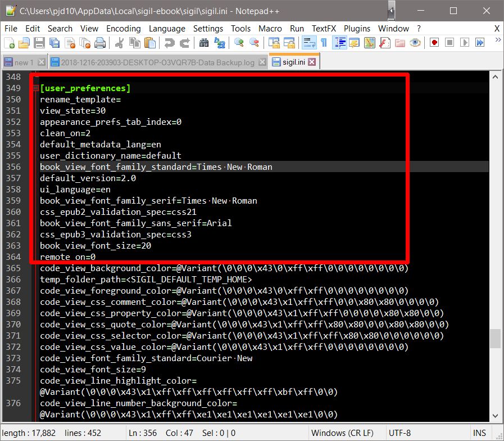Cut the selection with the scissors icon

coord(119,43)
